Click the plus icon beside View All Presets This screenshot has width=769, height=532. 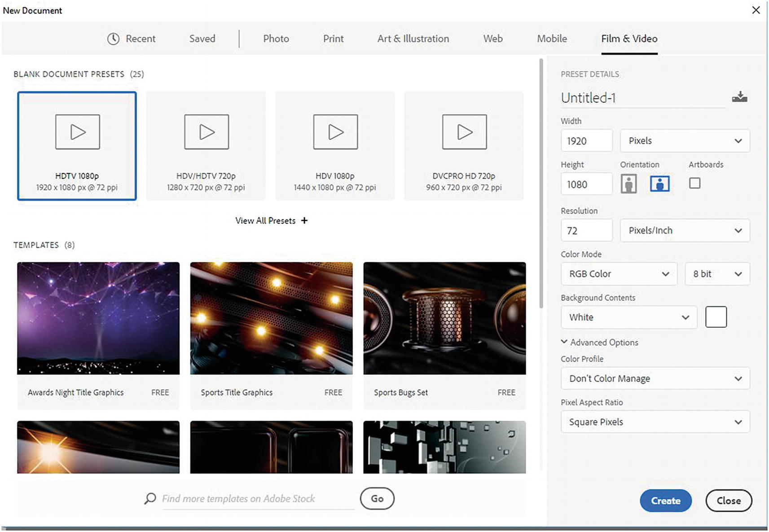(x=304, y=220)
